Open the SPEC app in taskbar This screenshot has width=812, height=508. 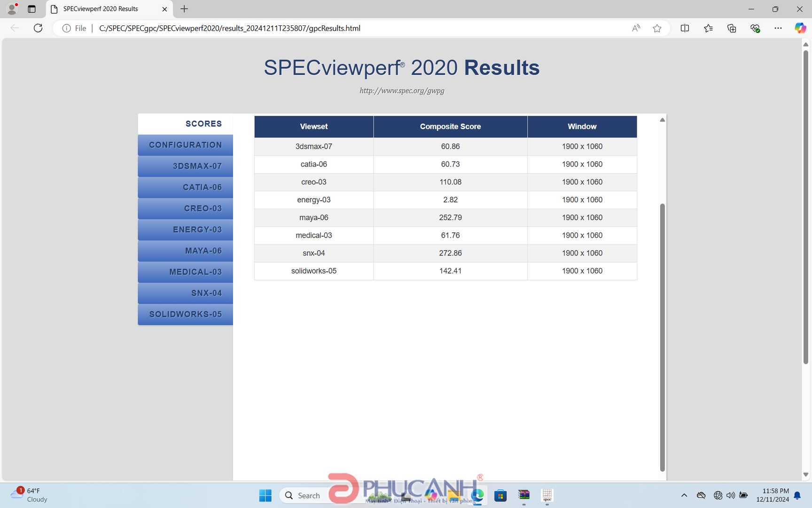point(547,495)
